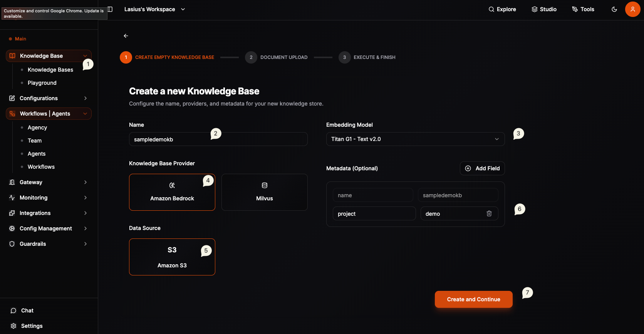Toggle the sidebar panel icon
The width and height of the screenshot is (644, 334).
[110, 9]
